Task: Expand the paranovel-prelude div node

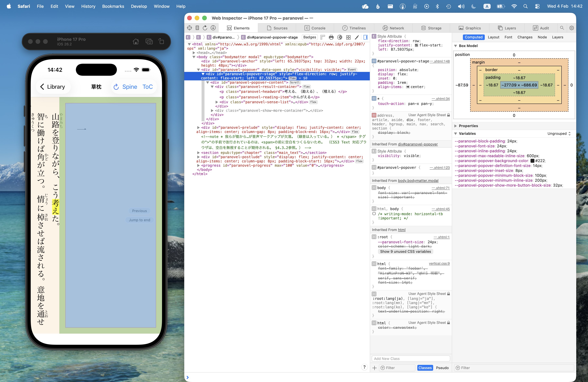Action: tap(198, 127)
